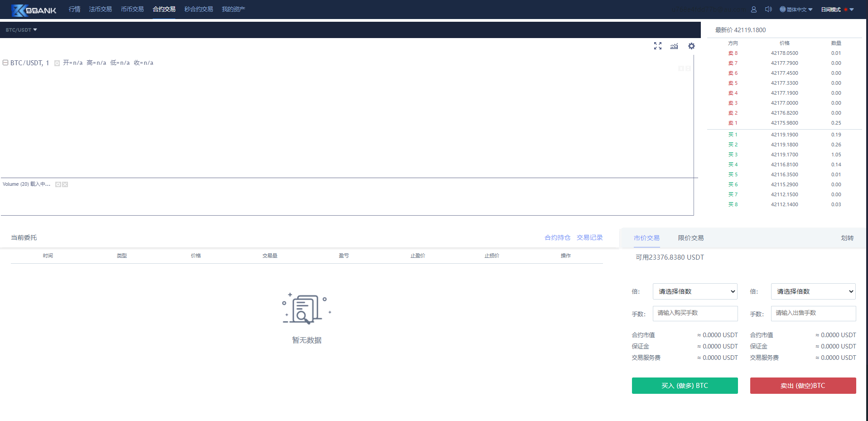Screen dimensions: 868x421
Task: Click the speaker announcement icon
Action: 768,10
